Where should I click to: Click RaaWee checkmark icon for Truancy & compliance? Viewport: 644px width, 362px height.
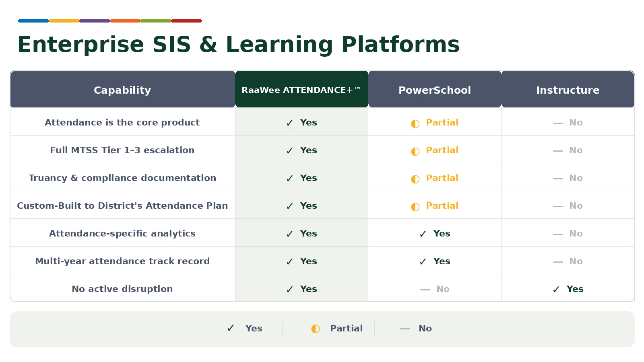point(289,179)
